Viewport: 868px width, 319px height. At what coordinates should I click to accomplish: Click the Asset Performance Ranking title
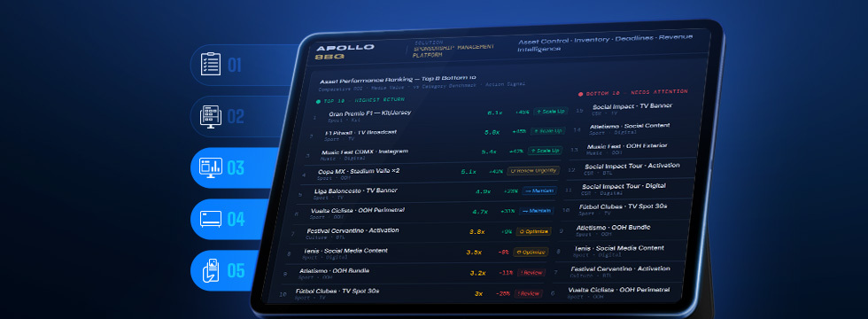tap(398, 79)
